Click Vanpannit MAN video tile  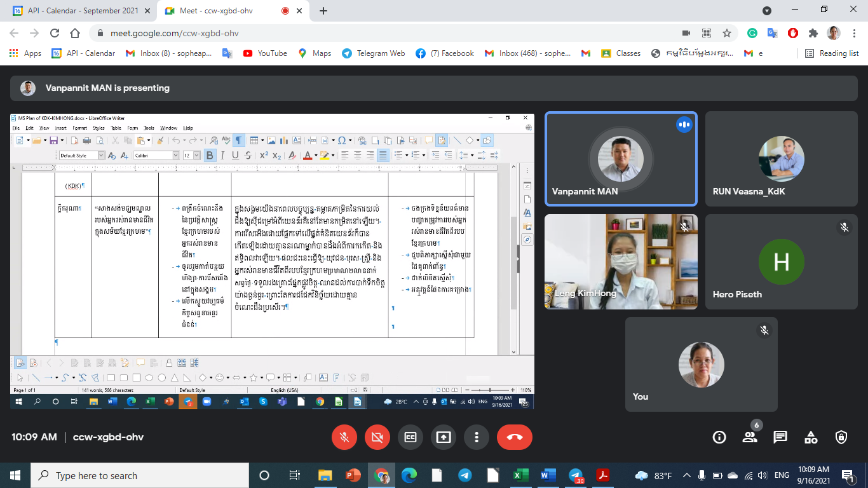[621, 159]
